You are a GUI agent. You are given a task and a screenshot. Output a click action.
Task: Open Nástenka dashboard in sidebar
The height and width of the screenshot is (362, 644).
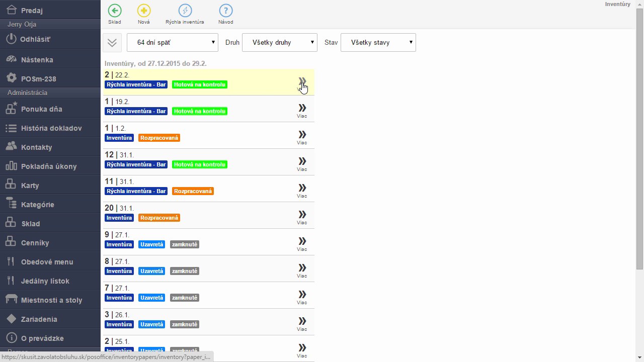(x=50, y=59)
